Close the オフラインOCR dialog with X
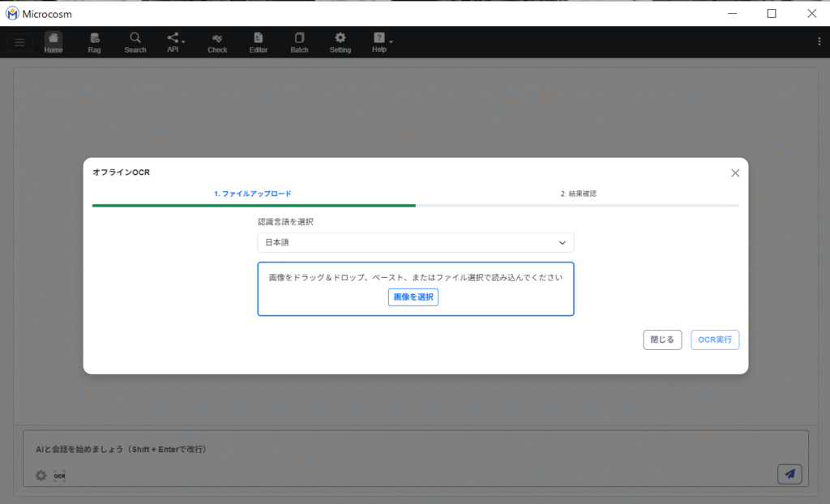The image size is (830, 504). click(735, 173)
